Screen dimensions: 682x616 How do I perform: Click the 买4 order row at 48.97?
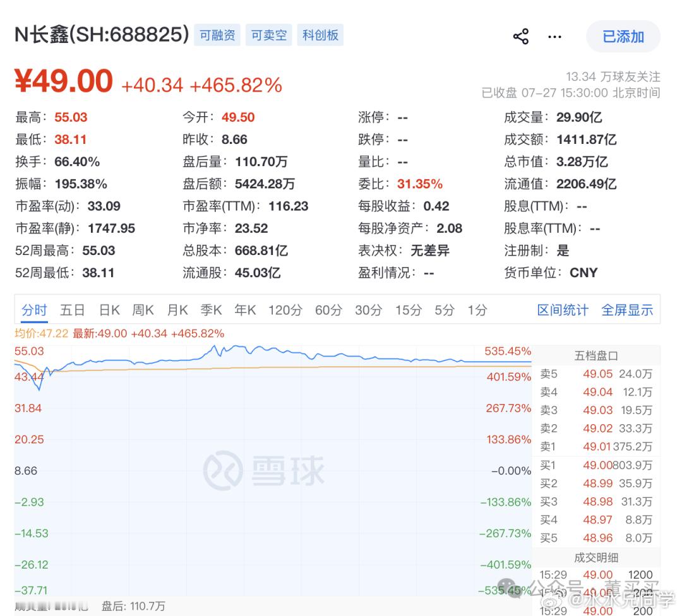[x=596, y=520]
